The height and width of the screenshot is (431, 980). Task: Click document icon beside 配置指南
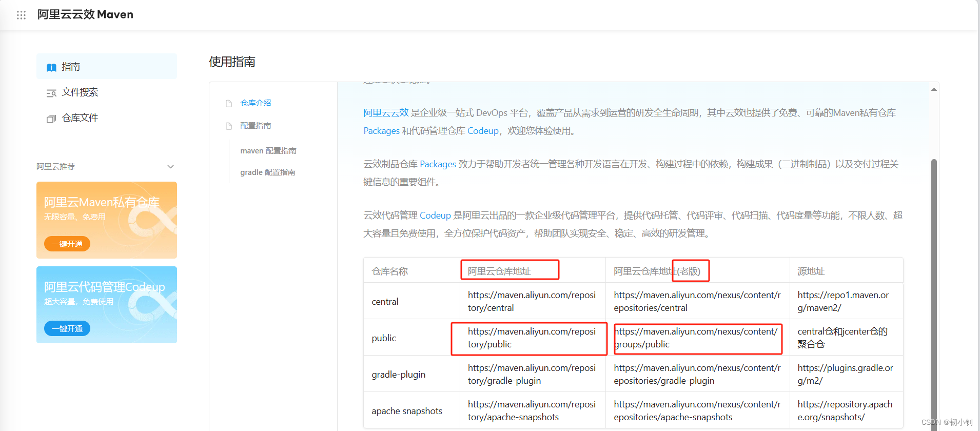(x=229, y=126)
